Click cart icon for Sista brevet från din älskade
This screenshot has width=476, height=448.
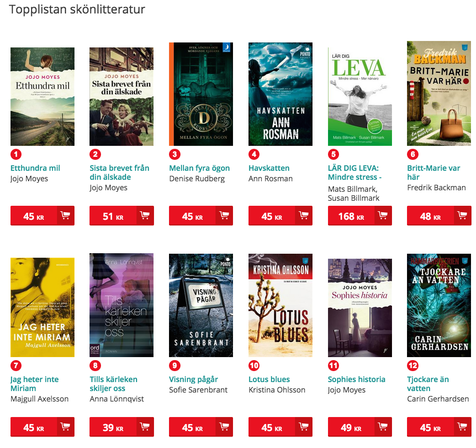point(145,215)
